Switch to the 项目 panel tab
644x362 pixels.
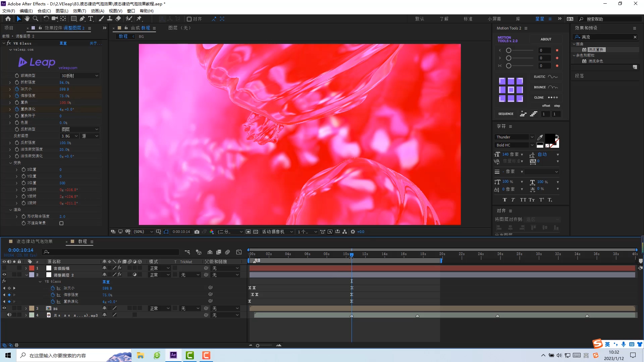tap(9, 28)
